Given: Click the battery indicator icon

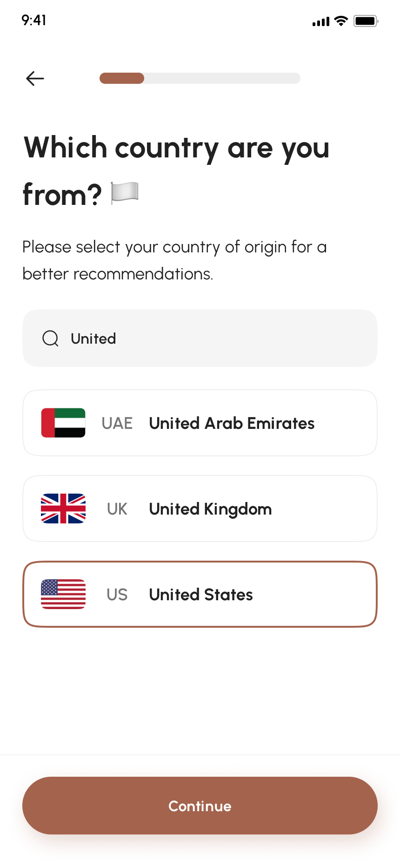Looking at the screenshot, I should click(x=366, y=21).
